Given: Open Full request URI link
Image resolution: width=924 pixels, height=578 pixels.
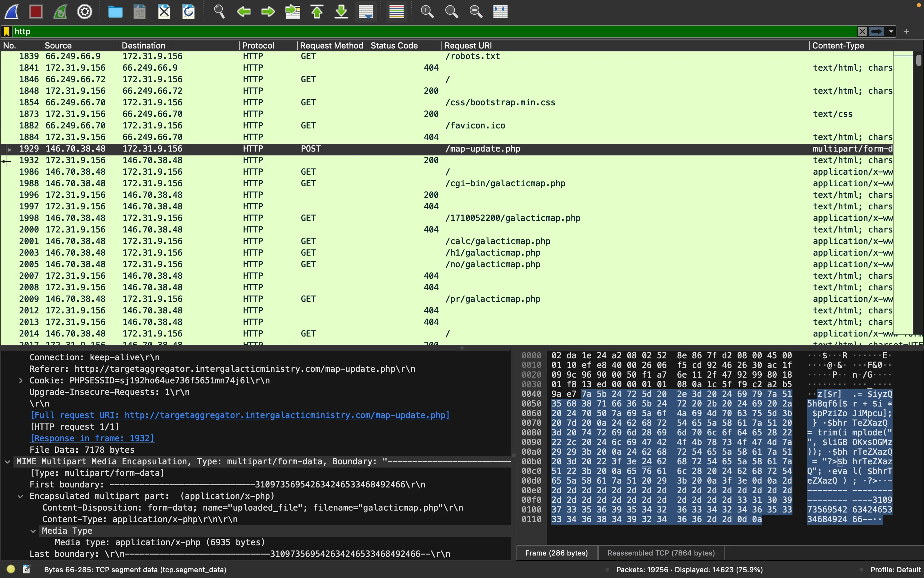Looking at the screenshot, I should pyautogui.click(x=240, y=415).
